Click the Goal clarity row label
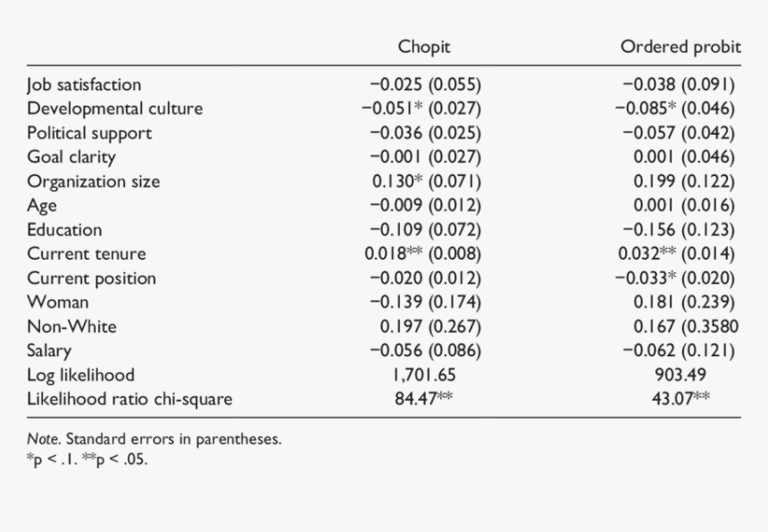768x532 pixels. [x=71, y=157]
